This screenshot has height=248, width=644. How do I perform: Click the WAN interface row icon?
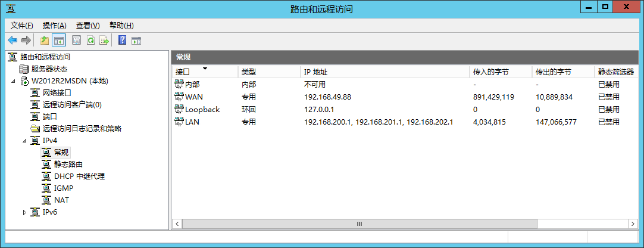(x=179, y=97)
